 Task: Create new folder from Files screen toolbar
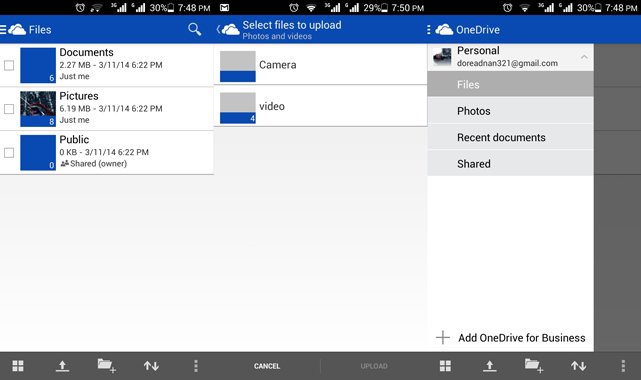pos(107,366)
